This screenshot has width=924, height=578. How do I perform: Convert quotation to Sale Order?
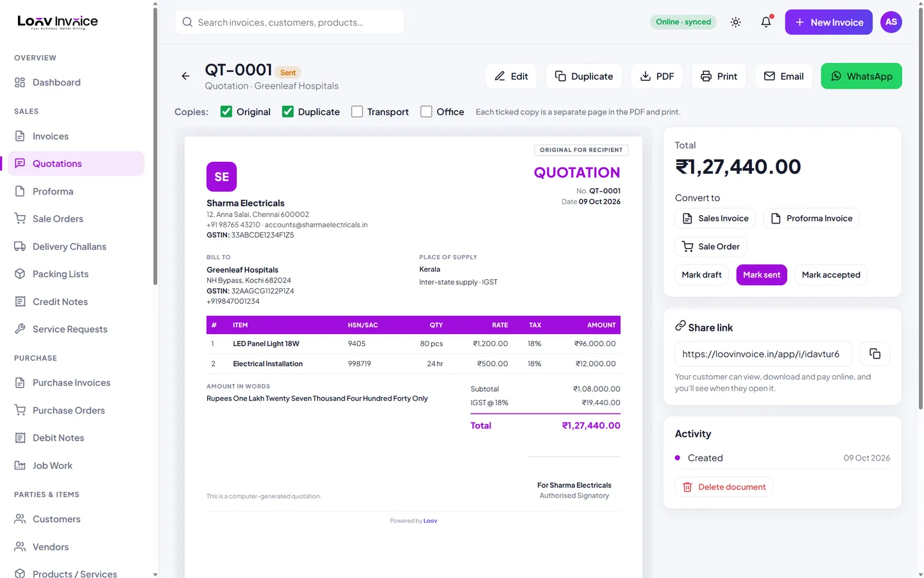(711, 247)
